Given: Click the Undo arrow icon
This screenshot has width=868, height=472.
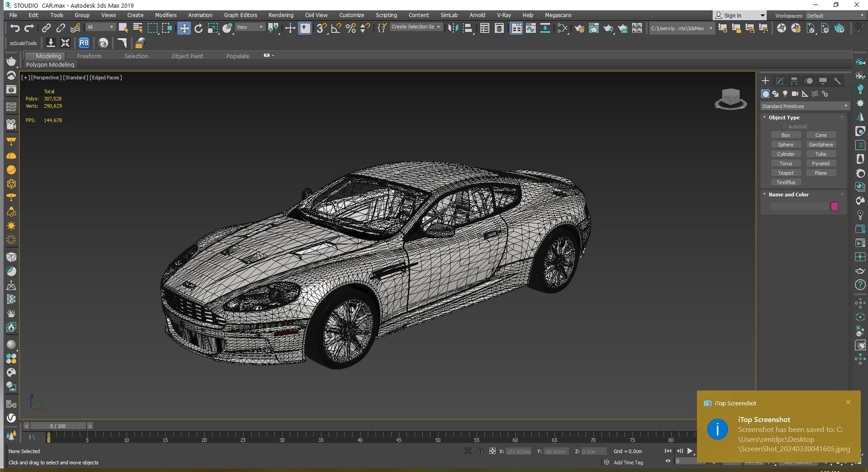Looking at the screenshot, I should pyautogui.click(x=14, y=28).
